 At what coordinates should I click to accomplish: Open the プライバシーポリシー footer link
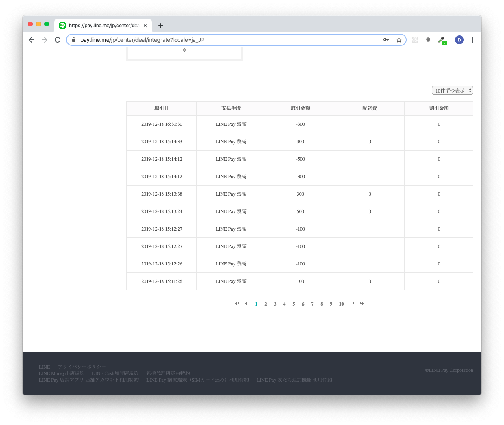coord(82,366)
